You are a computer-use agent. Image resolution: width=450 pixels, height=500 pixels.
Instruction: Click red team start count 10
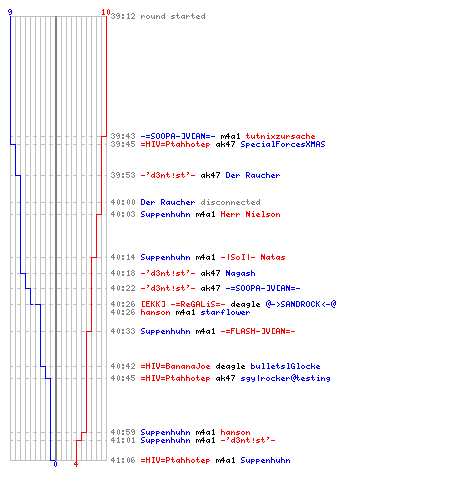[x=106, y=12]
